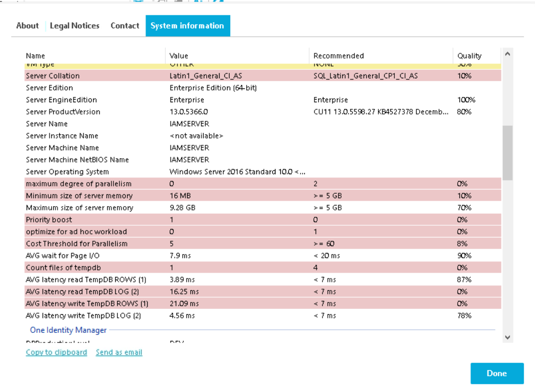Click the scrollbar up arrow

click(x=507, y=53)
